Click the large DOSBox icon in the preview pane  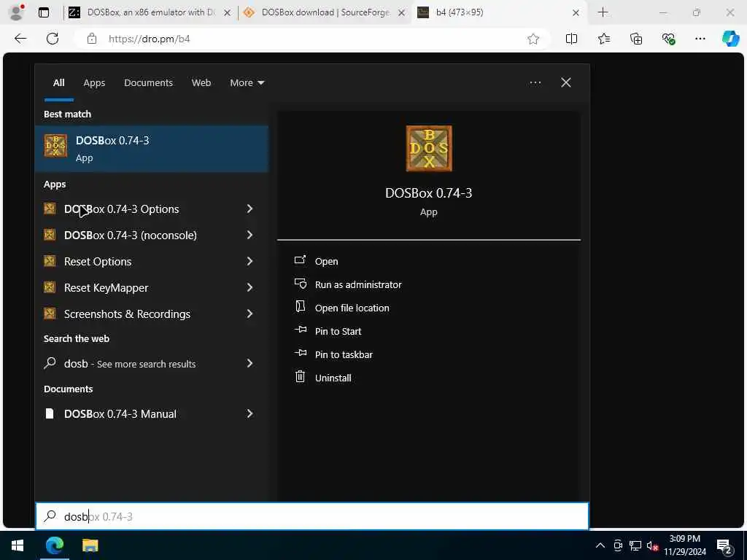429,148
